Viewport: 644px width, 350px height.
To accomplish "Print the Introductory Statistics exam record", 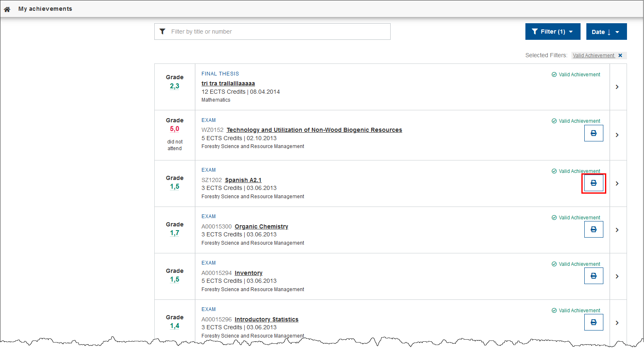I will [593, 322].
